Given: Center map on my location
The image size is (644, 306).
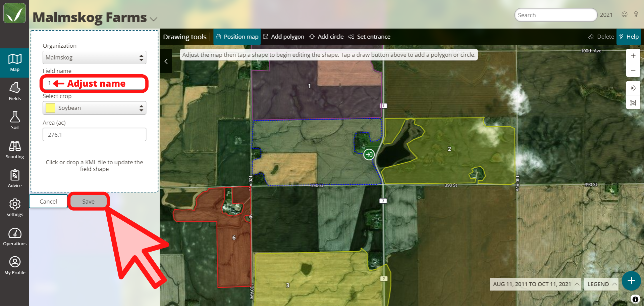Looking at the screenshot, I should click(x=633, y=88).
